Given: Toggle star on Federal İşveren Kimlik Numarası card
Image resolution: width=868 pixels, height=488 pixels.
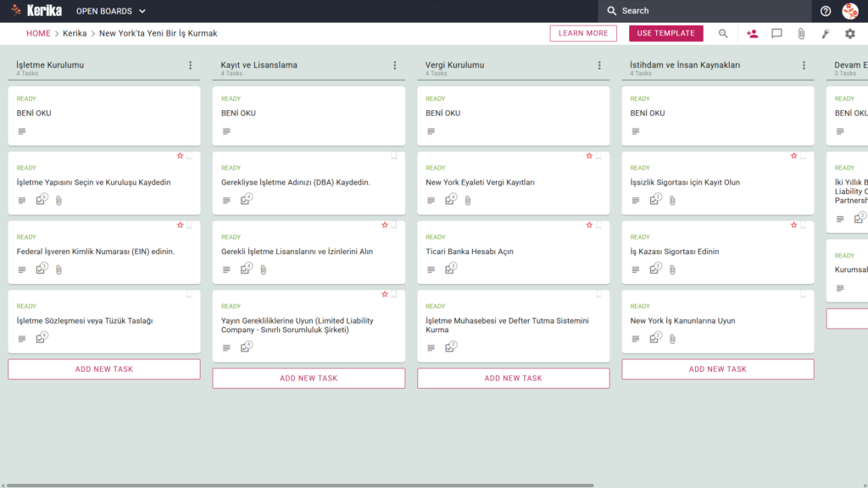Looking at the screenshot, I should 180,225.
